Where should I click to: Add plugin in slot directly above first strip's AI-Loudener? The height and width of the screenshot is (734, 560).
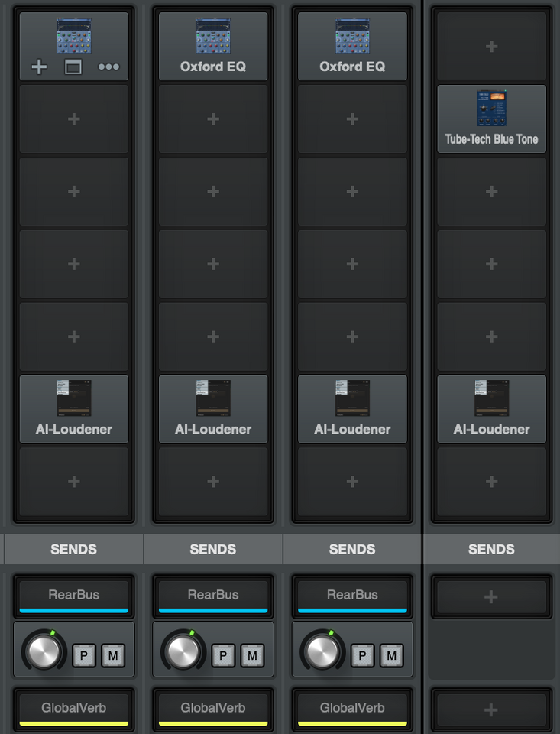[x=74, y=336]
